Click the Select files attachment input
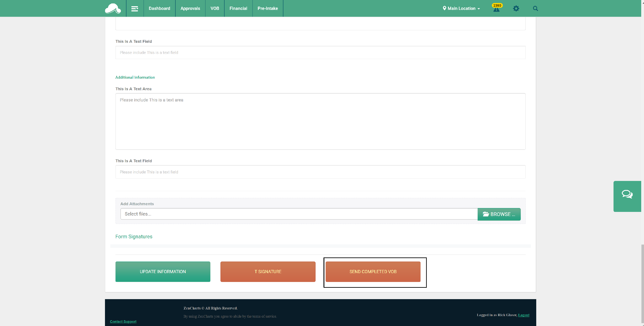The height and width of the screenshot is (326, 644). pyautogui.click(x=299, y=214)
